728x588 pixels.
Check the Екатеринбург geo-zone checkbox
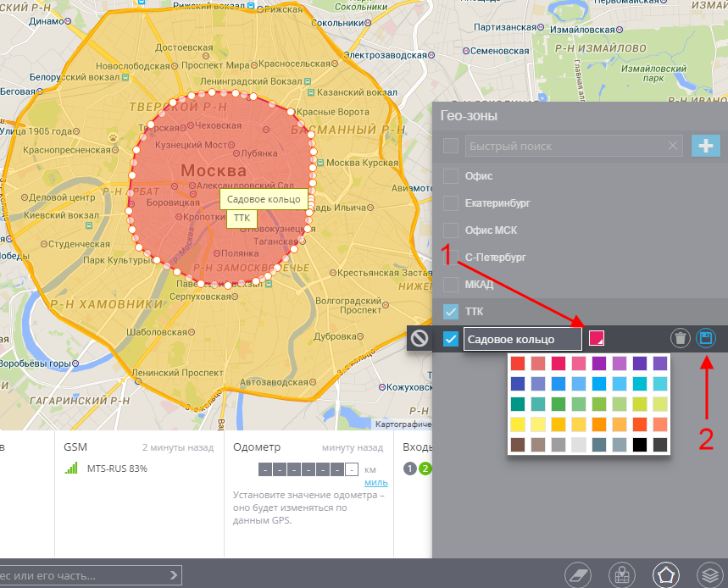coord(450,202)
